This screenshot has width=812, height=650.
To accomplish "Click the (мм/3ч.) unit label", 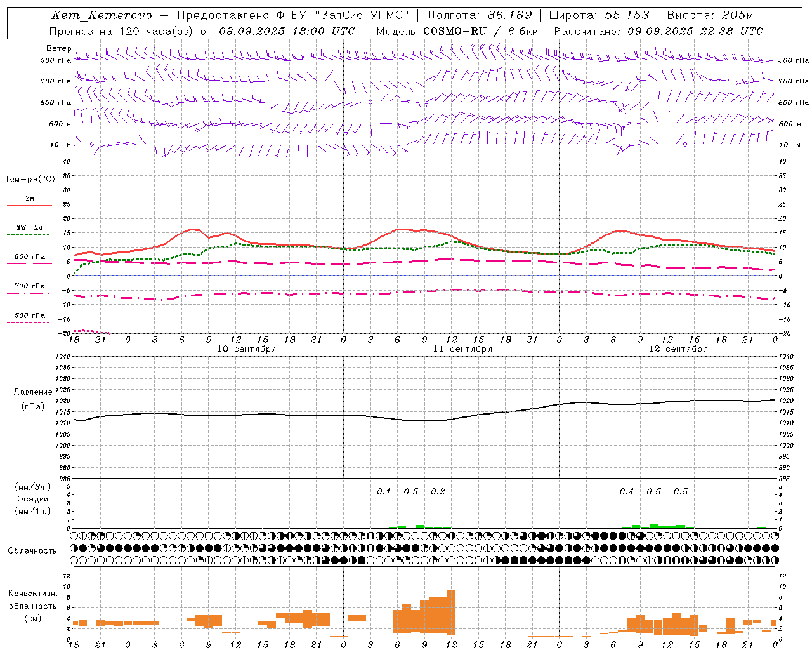I will [33, 487].
